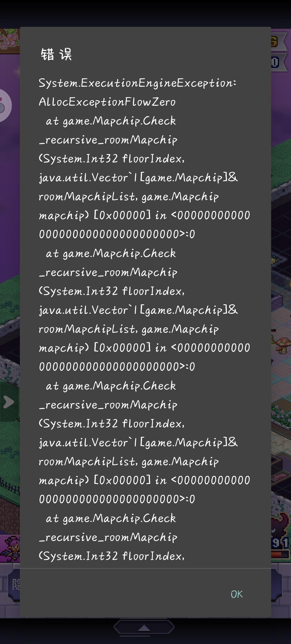This screenshot has height=644, width=291.
Task: Tap the play arrow on left edge
Action: 9,402
